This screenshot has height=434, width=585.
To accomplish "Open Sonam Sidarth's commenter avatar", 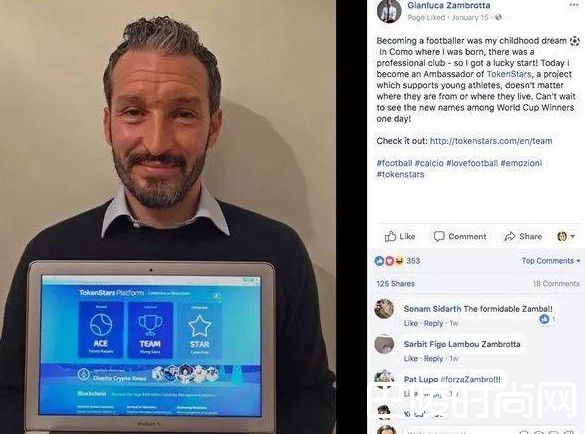I will click(384, 309).
